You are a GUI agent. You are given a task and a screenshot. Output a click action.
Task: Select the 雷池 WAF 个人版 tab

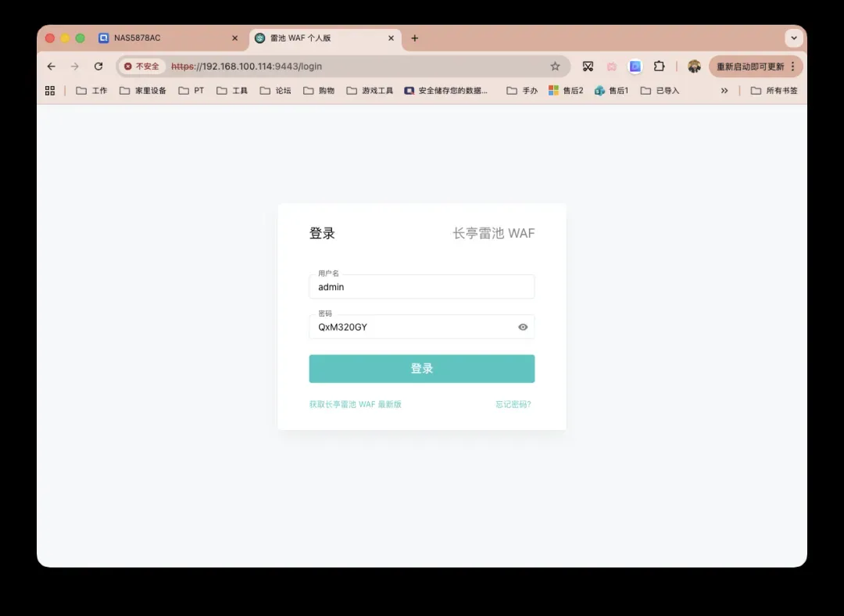tap(325, 38)
